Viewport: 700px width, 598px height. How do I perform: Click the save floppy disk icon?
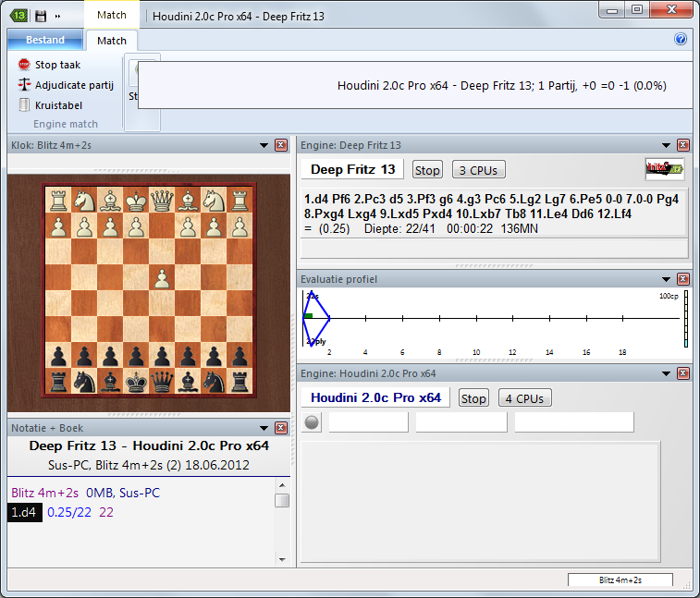(x=41, y=16)
